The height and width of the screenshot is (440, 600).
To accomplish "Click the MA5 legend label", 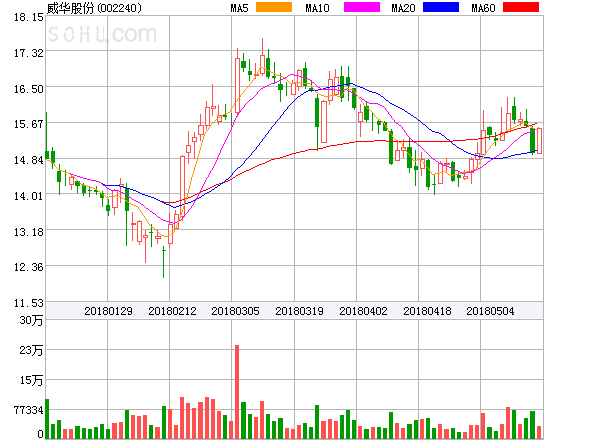I will coord(239,8).
